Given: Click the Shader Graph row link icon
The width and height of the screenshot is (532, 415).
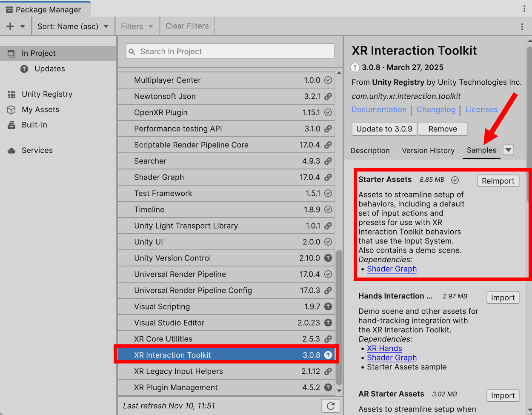Looking at the screenshot, I should pos(328,177).
